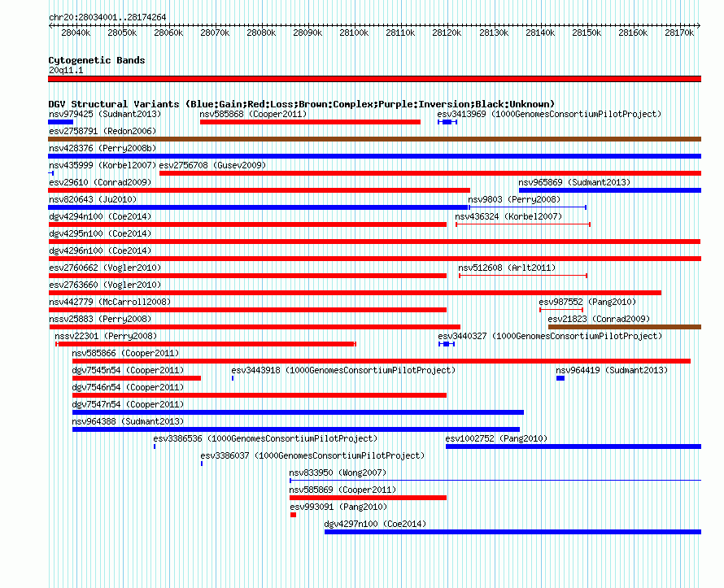The image size is (724, 588).
Task: Click esv987552 (Pang2010) label
Action: tap(587, 302)
